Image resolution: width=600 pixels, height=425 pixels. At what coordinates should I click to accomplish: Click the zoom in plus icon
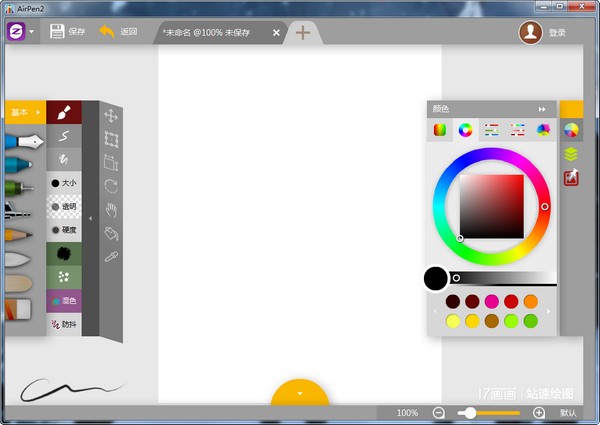(539, 412)
